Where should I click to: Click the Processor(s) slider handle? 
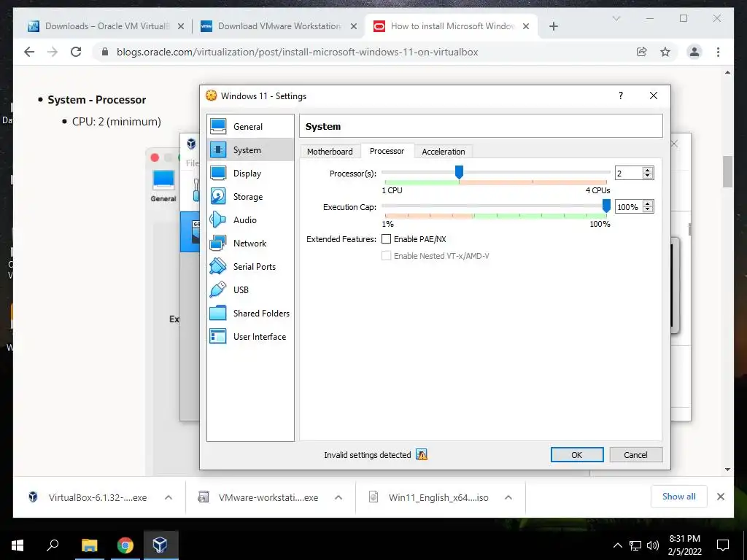pyautogui.click(x=459, y=172)
